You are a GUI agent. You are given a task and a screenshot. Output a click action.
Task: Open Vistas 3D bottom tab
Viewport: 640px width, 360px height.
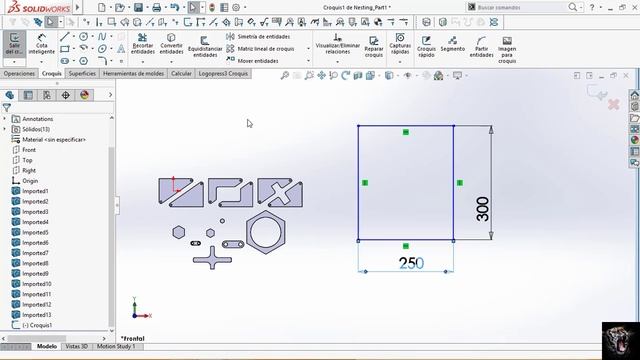coord(76,346)
